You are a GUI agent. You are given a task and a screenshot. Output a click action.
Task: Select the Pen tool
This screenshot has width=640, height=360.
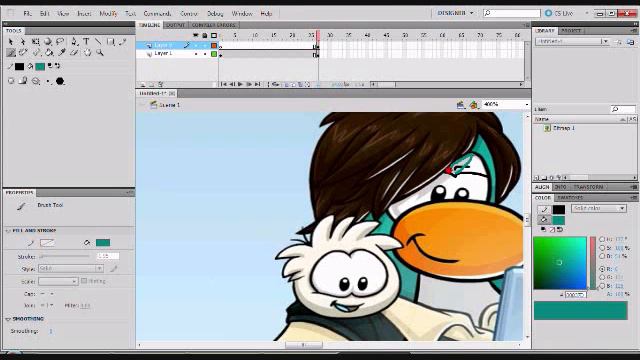74,42
